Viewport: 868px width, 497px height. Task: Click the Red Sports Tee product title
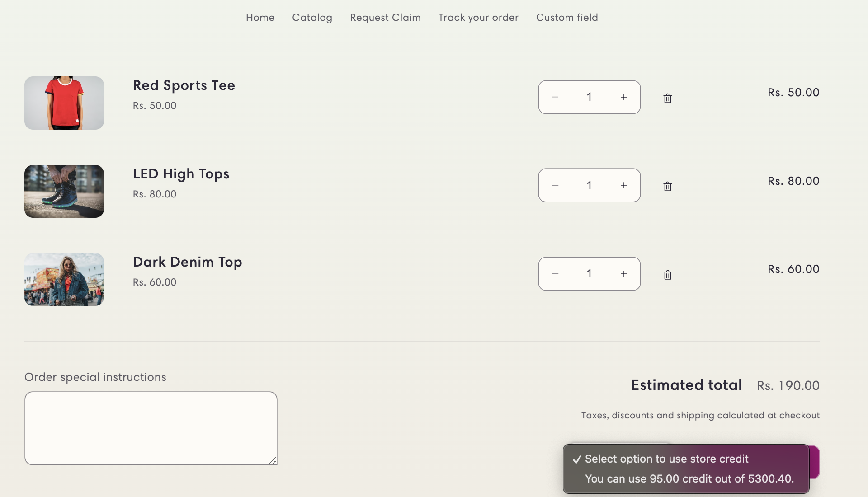click(184, 85)
